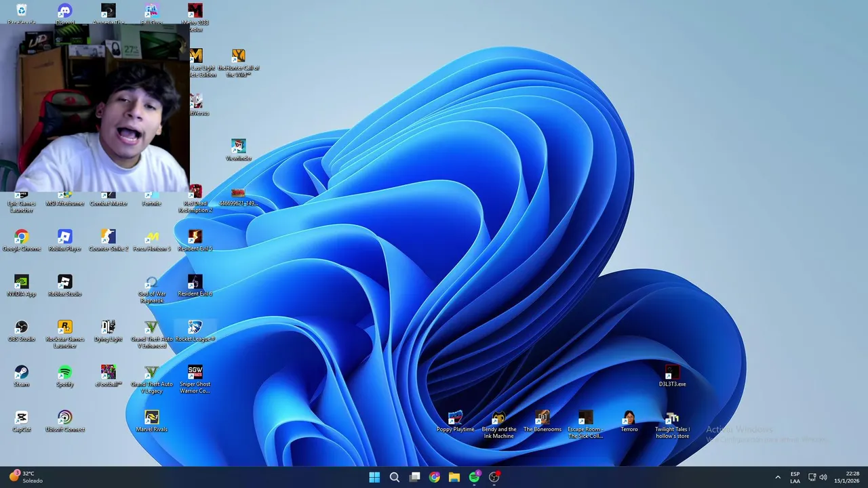Show hidden system tray icons

coord(778,477)
